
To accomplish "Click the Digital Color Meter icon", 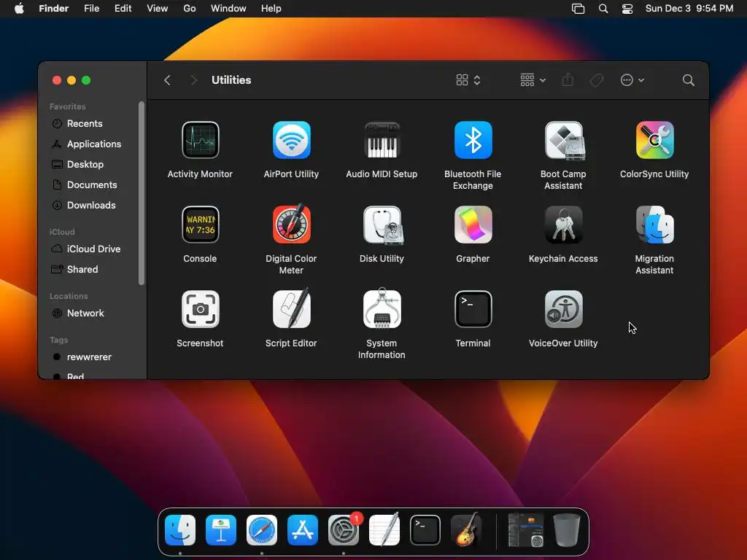I will tap(291, 224).
